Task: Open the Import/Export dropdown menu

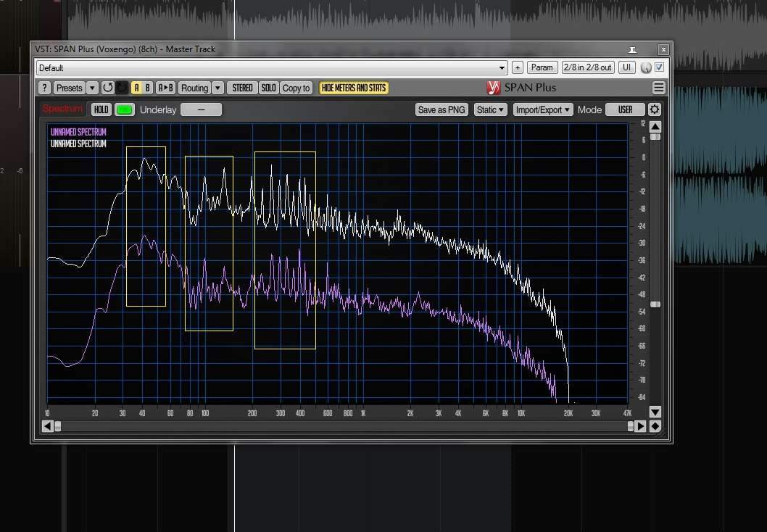Action: click(x=542, y=109)
